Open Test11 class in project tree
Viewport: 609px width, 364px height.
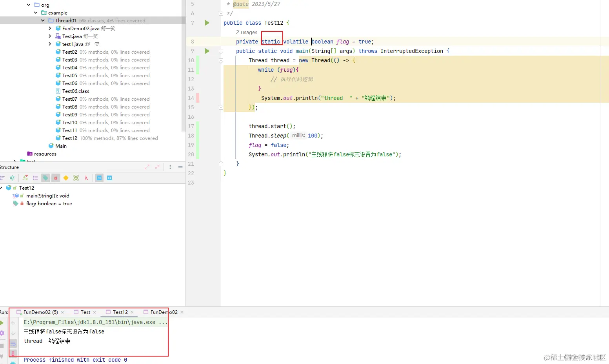70,130
